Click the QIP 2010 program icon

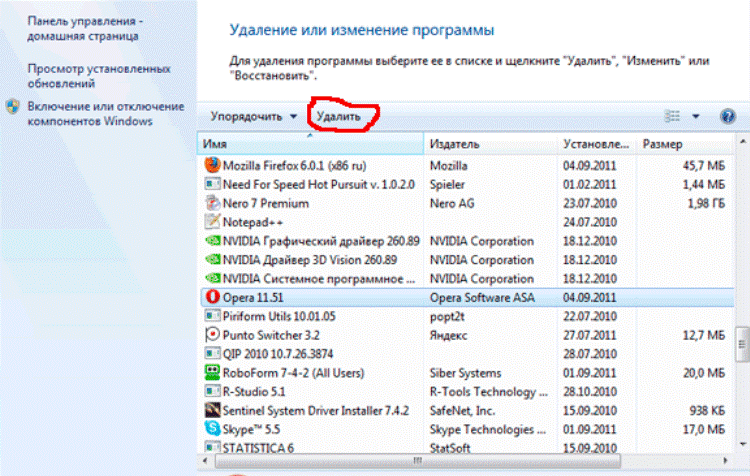pyautogui.click(x=212, y=354)
